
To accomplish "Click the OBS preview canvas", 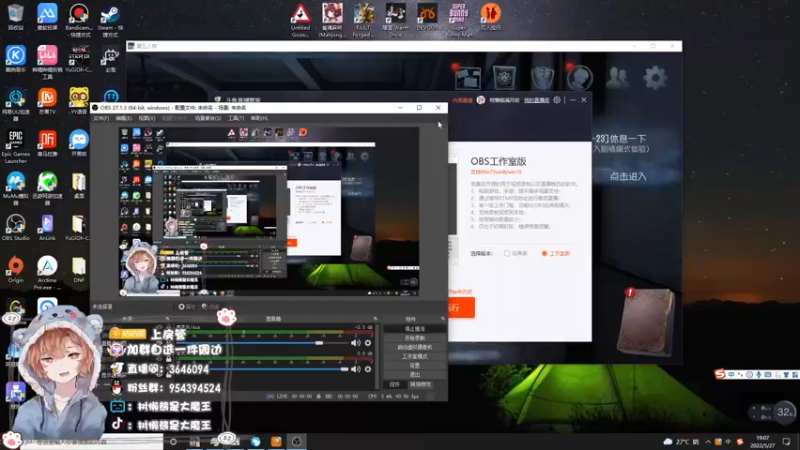I will pyautogui.click(x=269, y=211).
